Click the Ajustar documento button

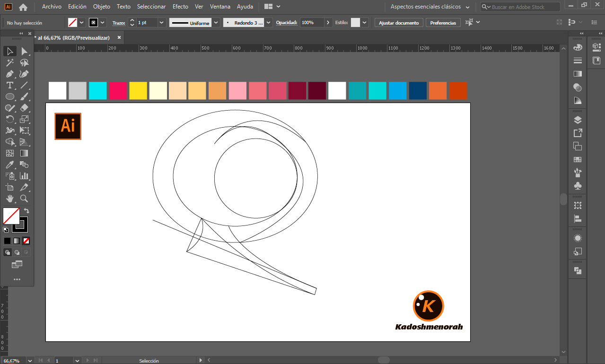399,23
